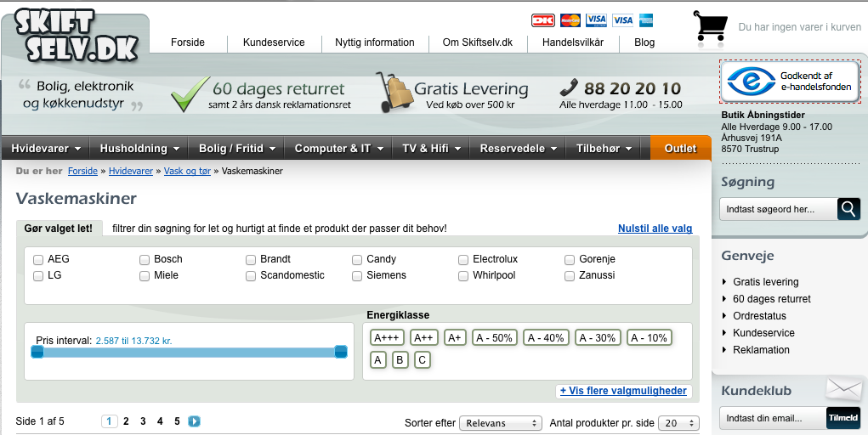
Task: Filter by energy class A - 50%
Action: pos(494,337)
